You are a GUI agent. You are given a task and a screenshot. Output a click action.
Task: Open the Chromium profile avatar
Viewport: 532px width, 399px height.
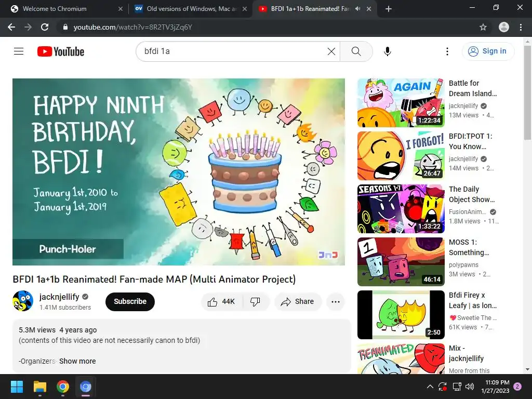coord(504,27)
